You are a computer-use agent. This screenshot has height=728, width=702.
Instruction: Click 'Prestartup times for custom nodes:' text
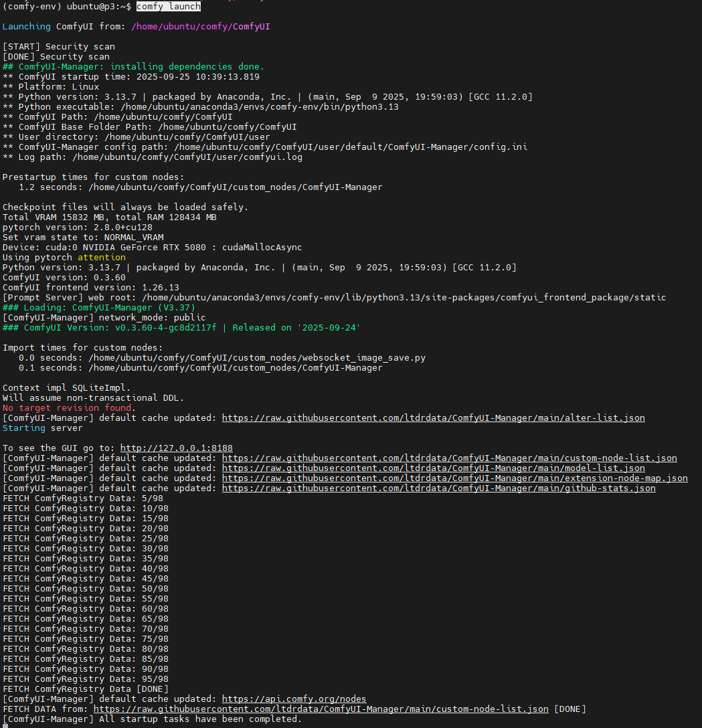pyautogui.click(x=93, y=177)
